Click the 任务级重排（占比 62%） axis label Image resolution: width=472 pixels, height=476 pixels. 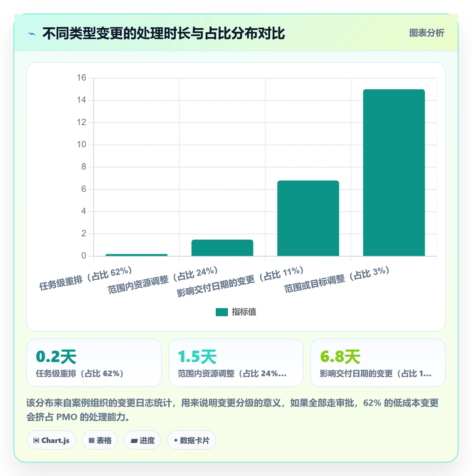86,278
